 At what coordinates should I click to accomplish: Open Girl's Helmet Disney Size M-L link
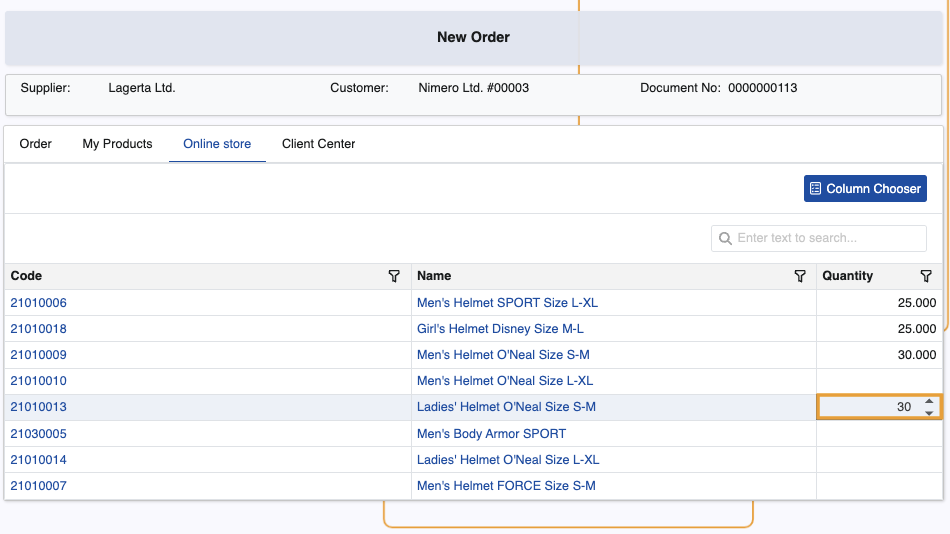point(500,329)
